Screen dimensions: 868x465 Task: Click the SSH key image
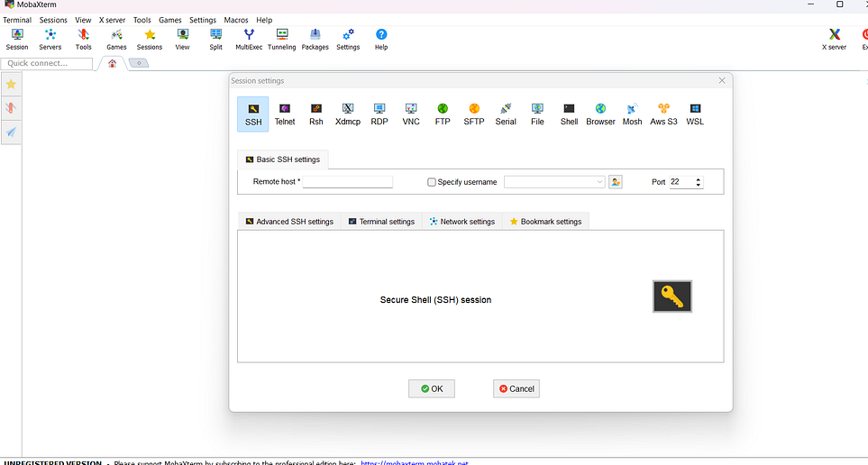point(672,296)
